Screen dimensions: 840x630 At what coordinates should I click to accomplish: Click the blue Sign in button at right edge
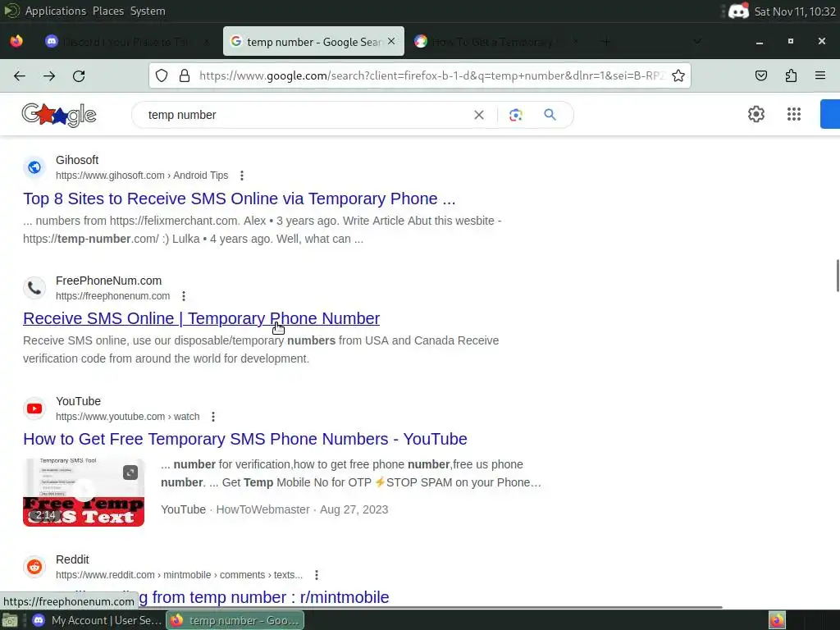pyautogui.click(x=830, y=114)
